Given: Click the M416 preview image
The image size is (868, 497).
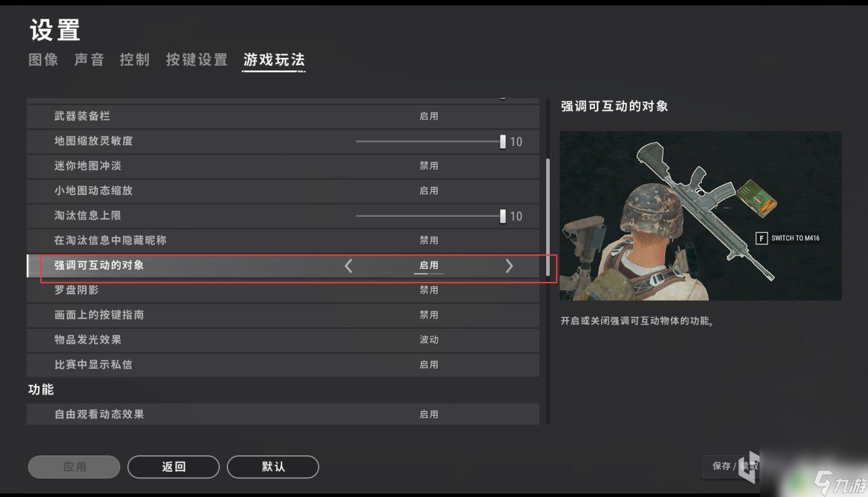Looking at the screenshot, I should (700, 216).
